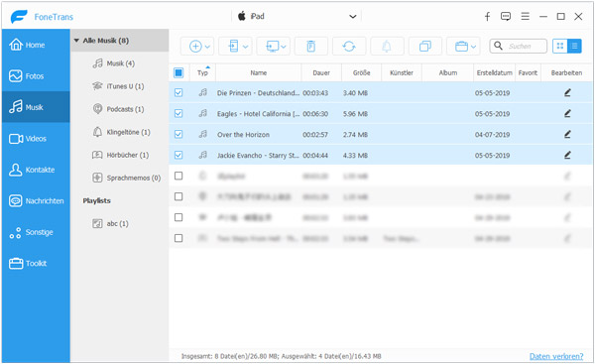
Task: Open the Add (plus) toolbar button
Action: pyautogui.click(x=195, y=47)
